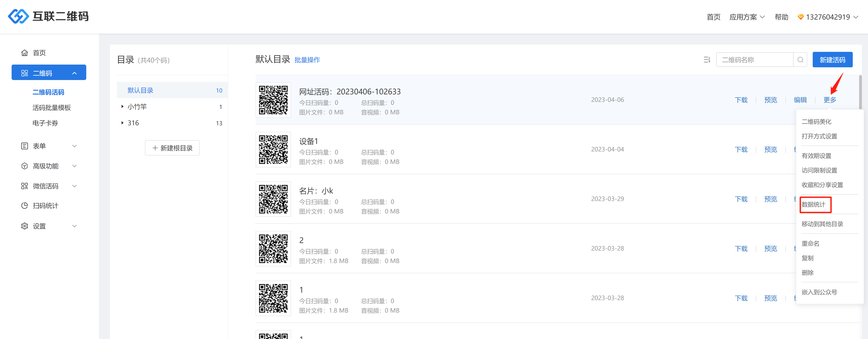Open 电子卡券 sidebar subitem
This screenshot has height=339, width=868.
(x=45, y=123)
